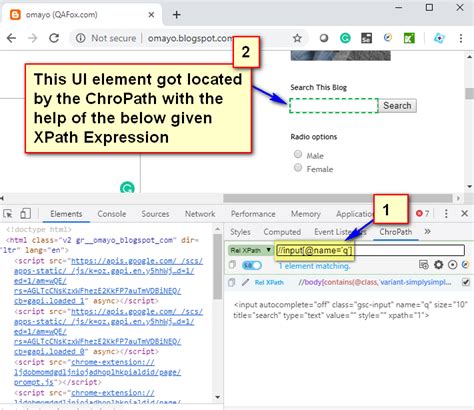
Task: Toggle the device toolbar icon
Action: click(25, 214)
